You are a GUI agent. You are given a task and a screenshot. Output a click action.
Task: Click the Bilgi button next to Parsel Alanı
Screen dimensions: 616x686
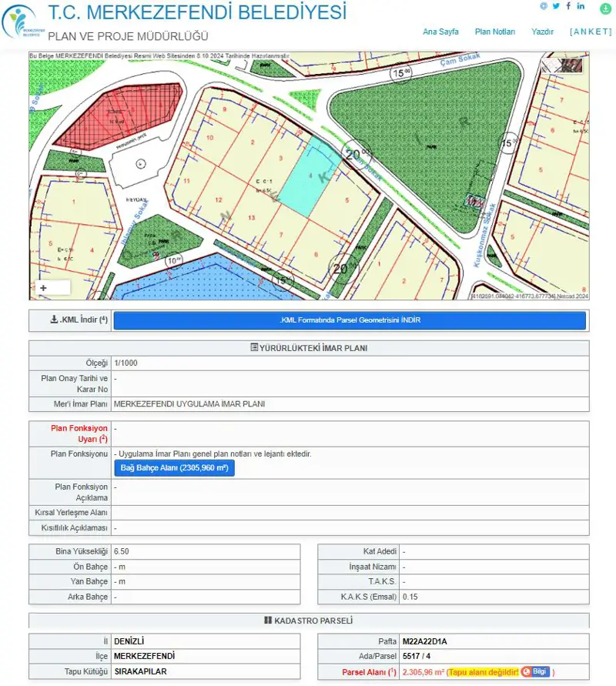pyautogui.click(x=535, y=671)
